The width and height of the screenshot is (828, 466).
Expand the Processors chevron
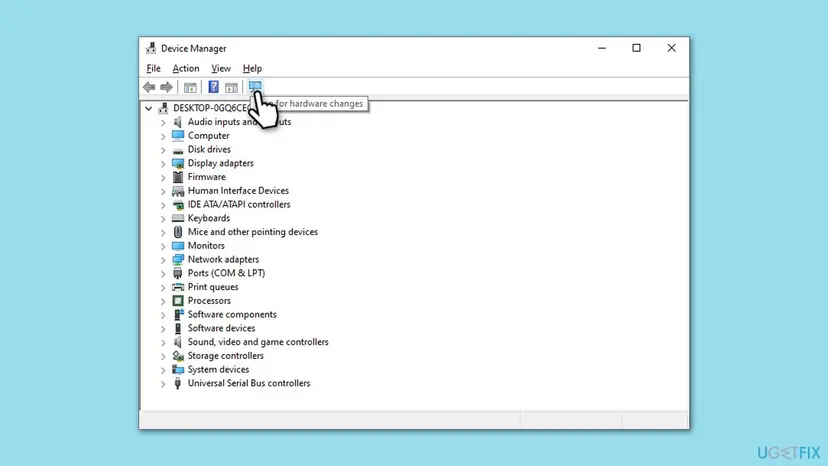pos(163,301)
